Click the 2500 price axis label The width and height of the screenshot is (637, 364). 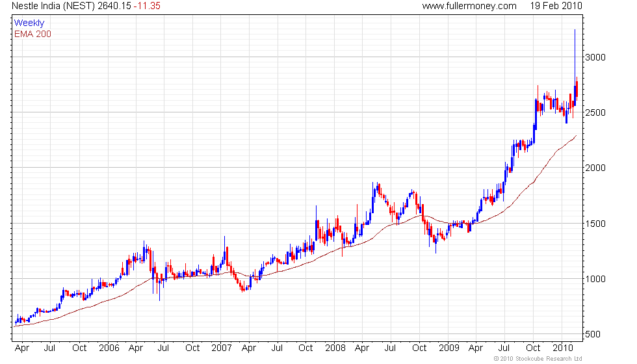595,112
